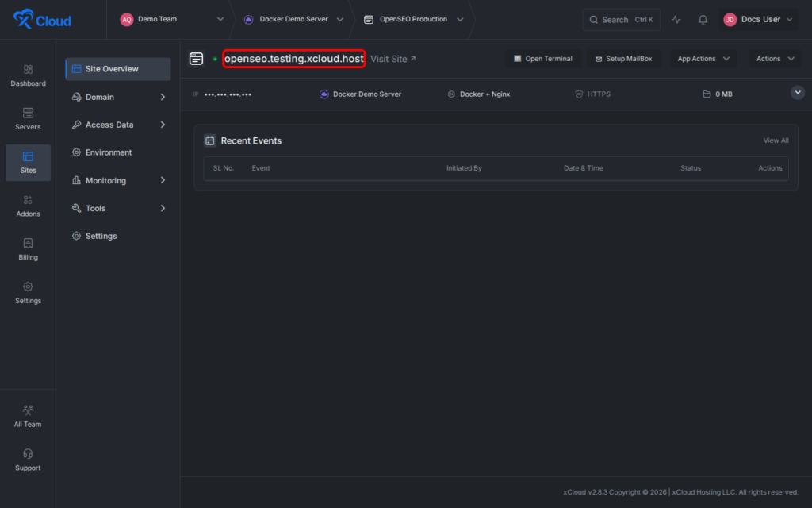Open Dashboard from the left sidebar
Image resolution: width=812 pixels, height=508 pixels.
[28, 75]
